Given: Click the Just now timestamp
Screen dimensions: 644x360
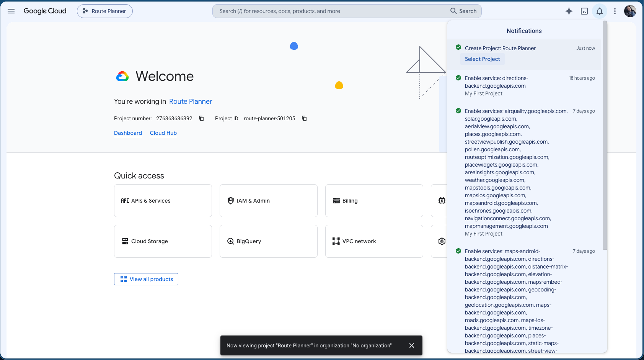Looking at the screenshot, I should point(585,48).
